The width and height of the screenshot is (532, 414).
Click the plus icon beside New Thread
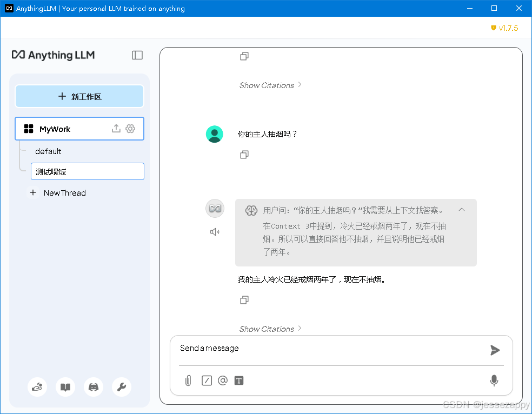tap(33, 192)
